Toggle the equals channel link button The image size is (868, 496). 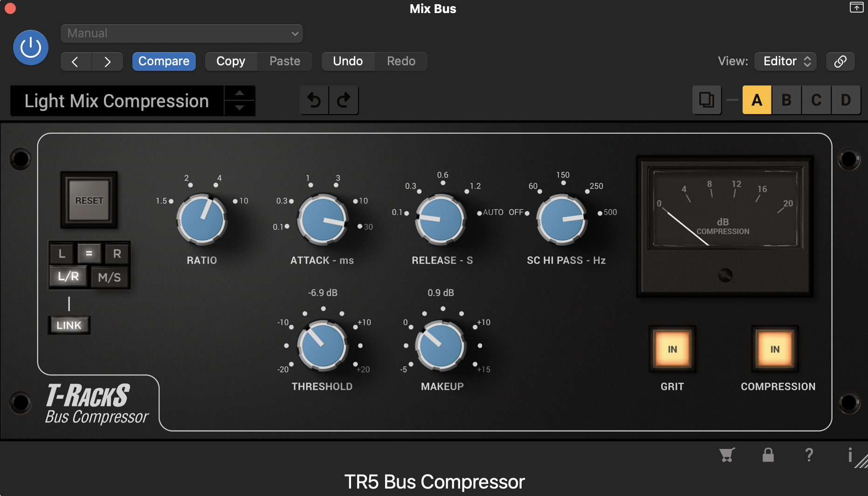[x=89, y=254]
